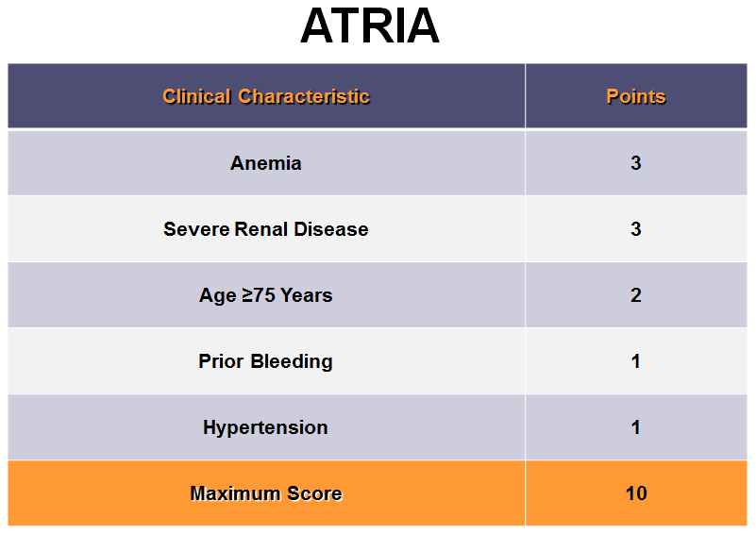Viewport: 756px width, 534px height.
Task: Click the word 'Characteristic' in the header
Action: [x=304, y=96]
